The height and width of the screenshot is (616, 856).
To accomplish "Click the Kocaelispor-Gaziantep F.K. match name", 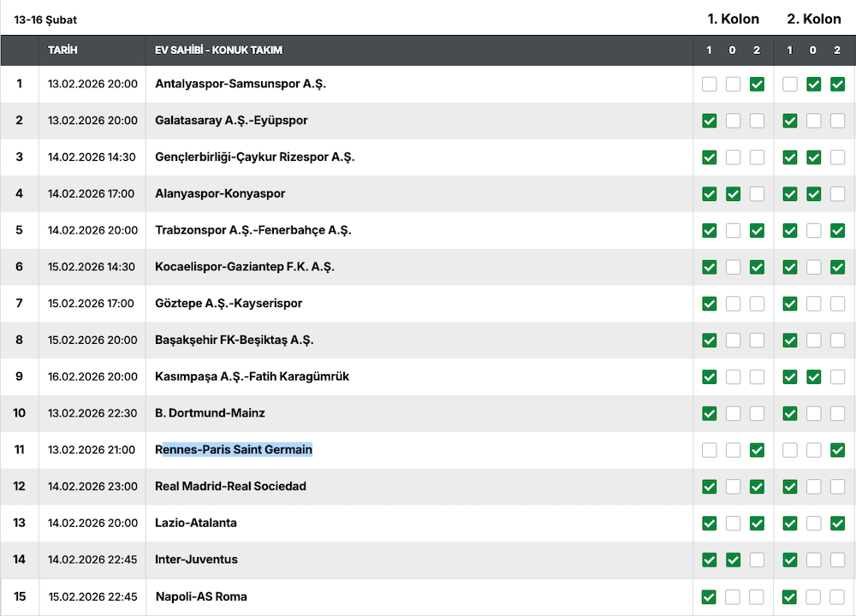I will [244, 267].
